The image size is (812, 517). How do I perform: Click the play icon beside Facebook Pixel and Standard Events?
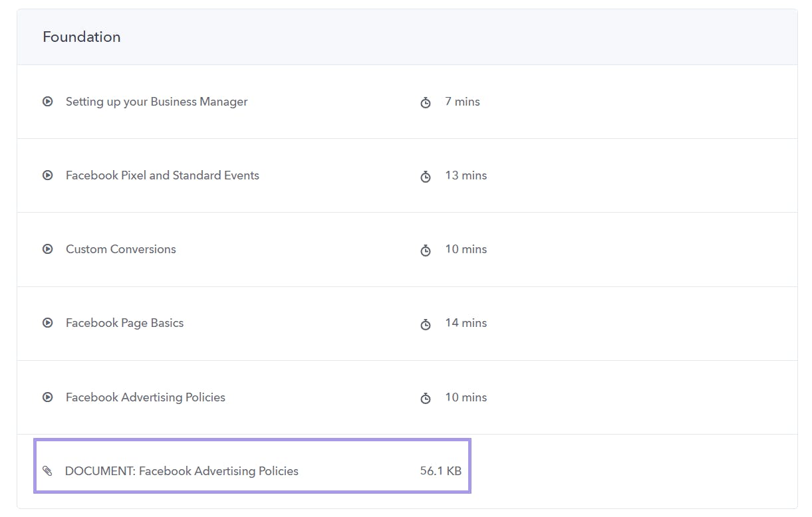click(x=48, y=175)
